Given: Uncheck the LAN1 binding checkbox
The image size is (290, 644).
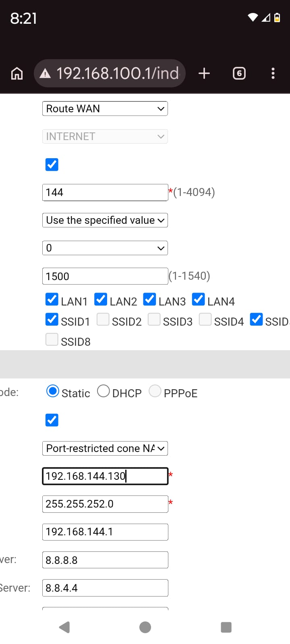Looking at the screenshot, I should click(52, 299).
